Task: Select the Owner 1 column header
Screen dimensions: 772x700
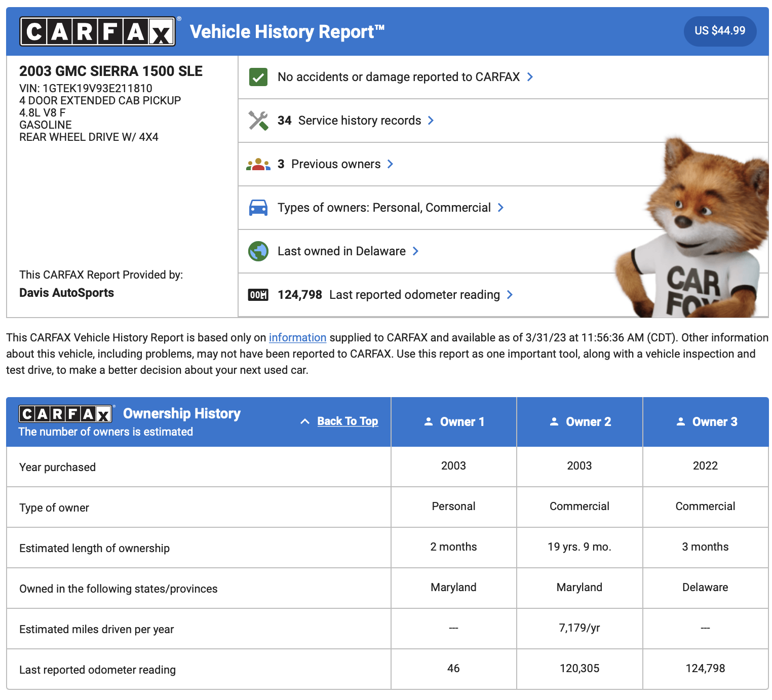Action: (x=454, y=421)
